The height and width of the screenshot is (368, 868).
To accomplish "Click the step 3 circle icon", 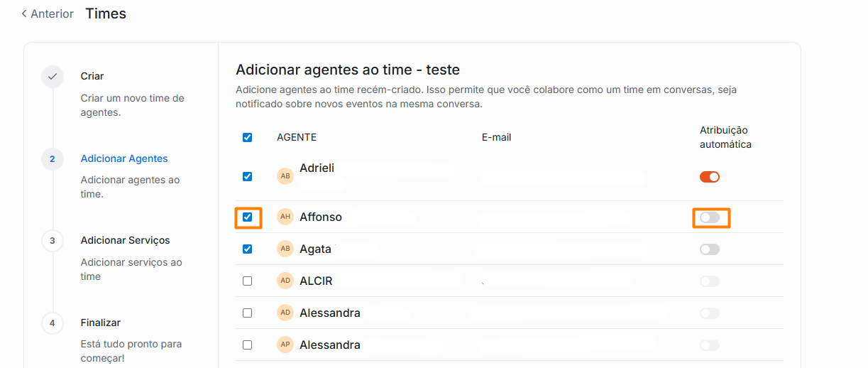I will (x=53, y=241).
